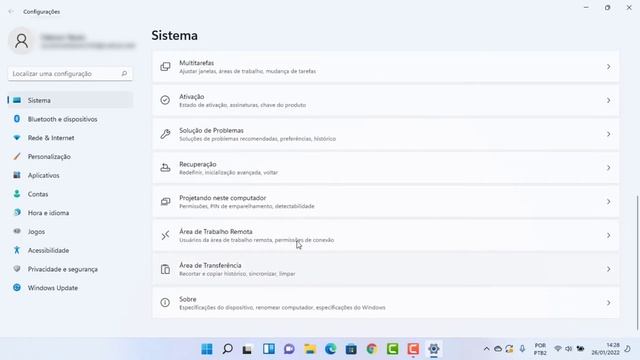Expand the Sobre row chevron
This screenshot has height=360, width=640.
click(608, 303)
